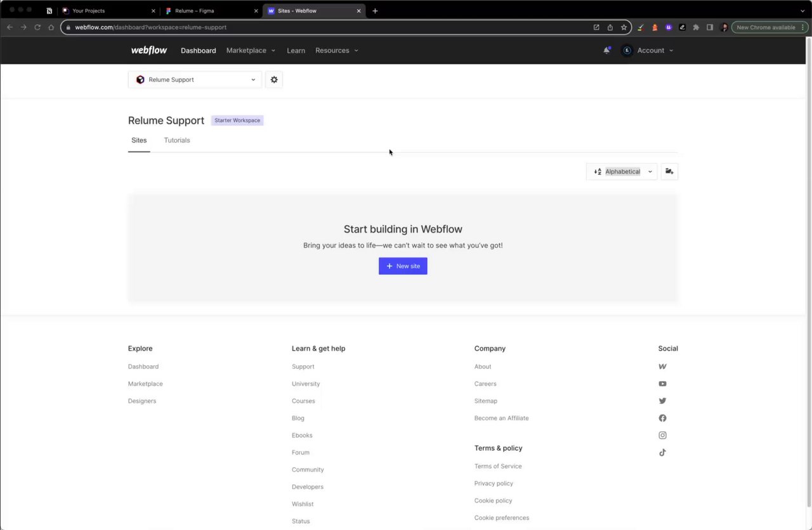Click New Chrome available update button
812x530 pixels.
click(x=766, y=27)
